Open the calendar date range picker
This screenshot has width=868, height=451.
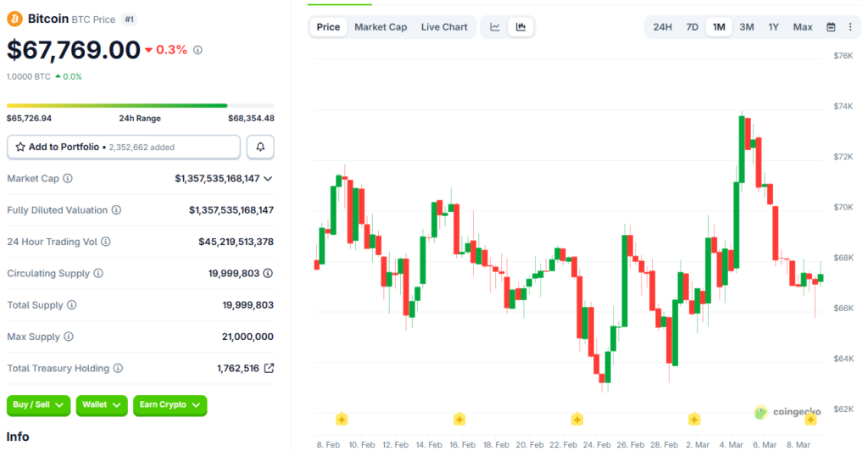coord(831,27)
